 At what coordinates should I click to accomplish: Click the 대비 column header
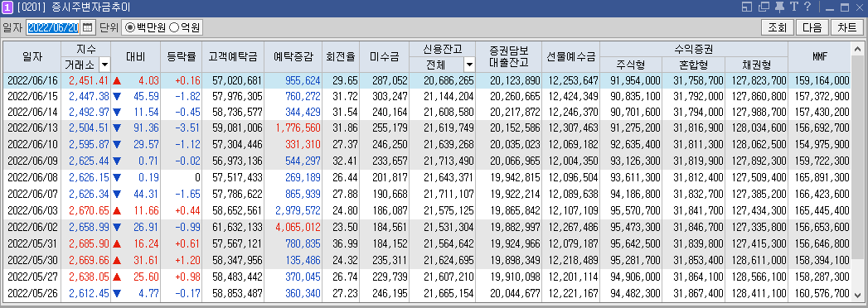click(136, 57)
